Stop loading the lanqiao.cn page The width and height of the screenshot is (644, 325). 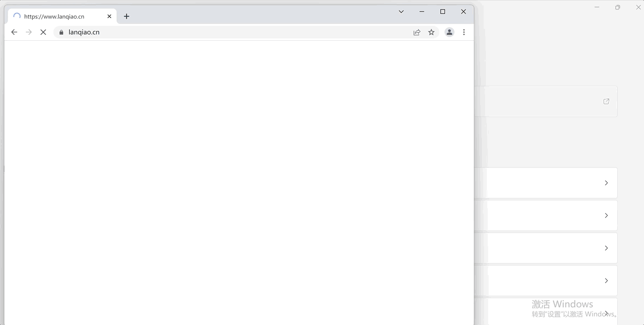[x=43, y=32]
